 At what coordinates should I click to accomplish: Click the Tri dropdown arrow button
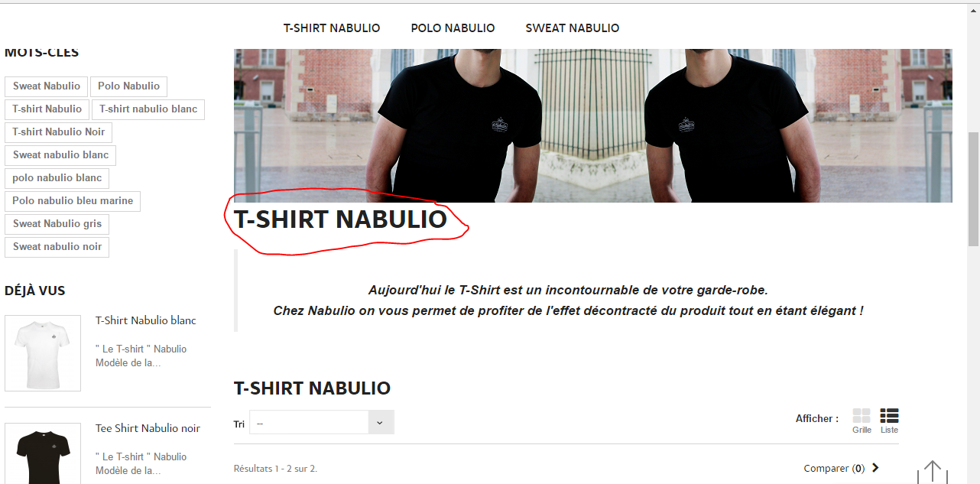(381, 423)
